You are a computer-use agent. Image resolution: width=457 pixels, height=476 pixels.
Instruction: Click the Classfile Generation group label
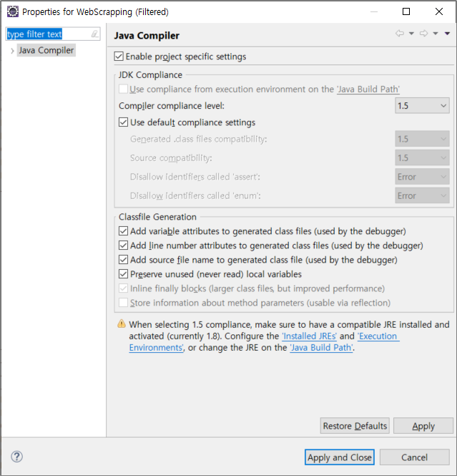pos(157,217)
